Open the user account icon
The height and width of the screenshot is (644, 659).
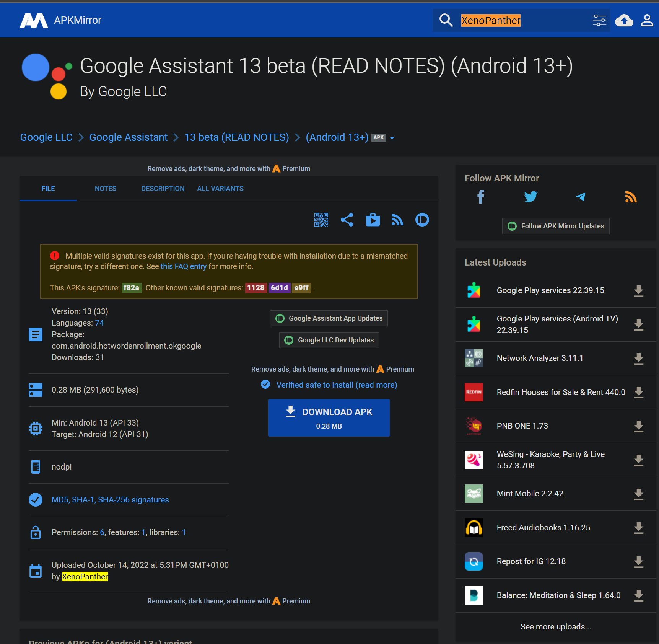pyautogui.click(x=647, y=20)
